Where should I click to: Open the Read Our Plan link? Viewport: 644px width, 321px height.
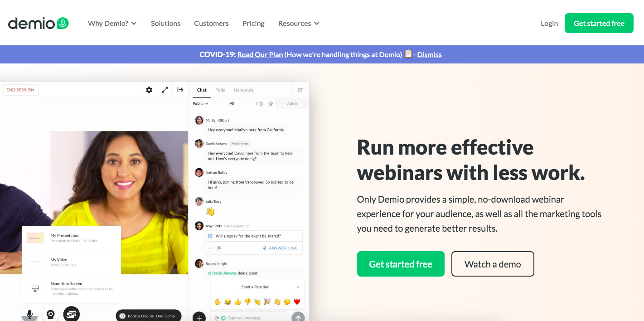tap(260, 54)
